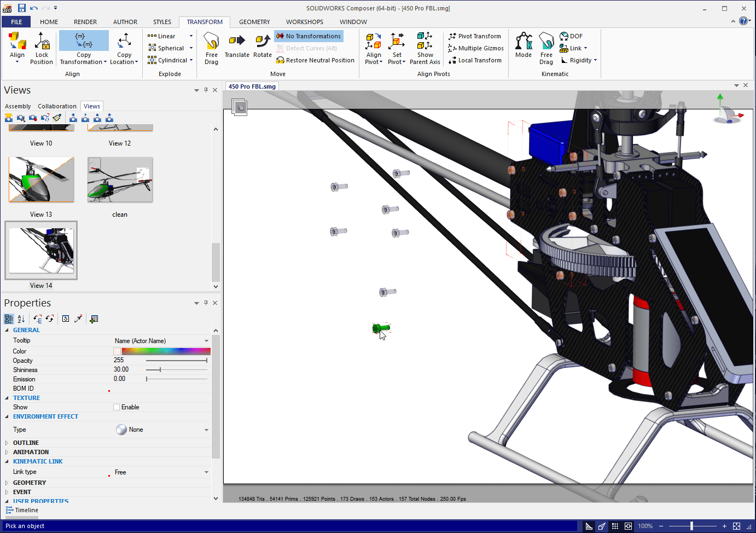Click the DOF kinematic tool

[x=571, y=36]
